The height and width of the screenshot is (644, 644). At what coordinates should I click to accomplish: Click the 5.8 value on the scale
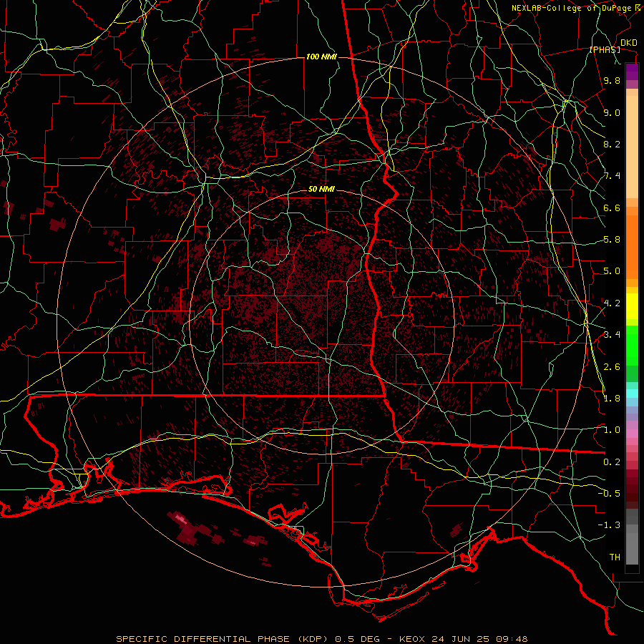click(x=612, y=240)
